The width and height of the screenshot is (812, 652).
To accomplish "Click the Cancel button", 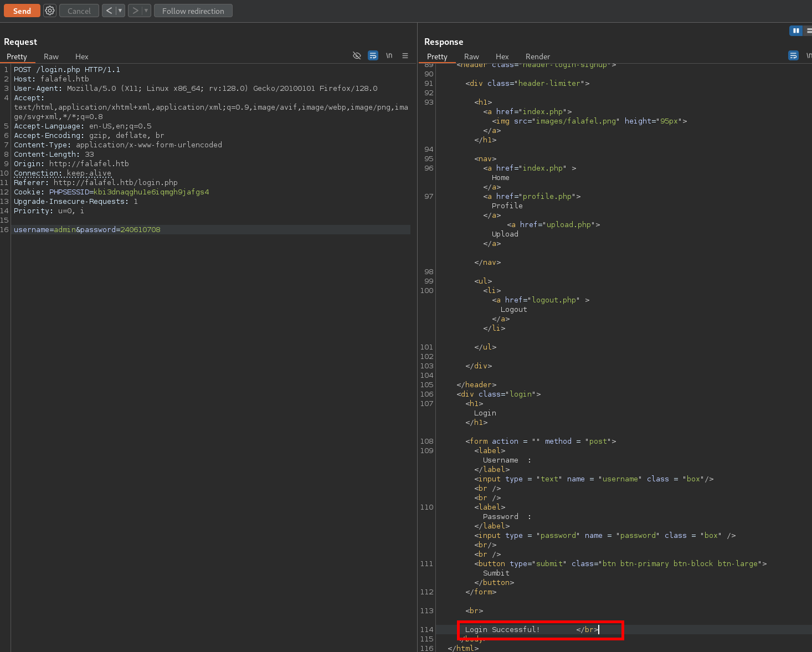I will pos(79,11).
